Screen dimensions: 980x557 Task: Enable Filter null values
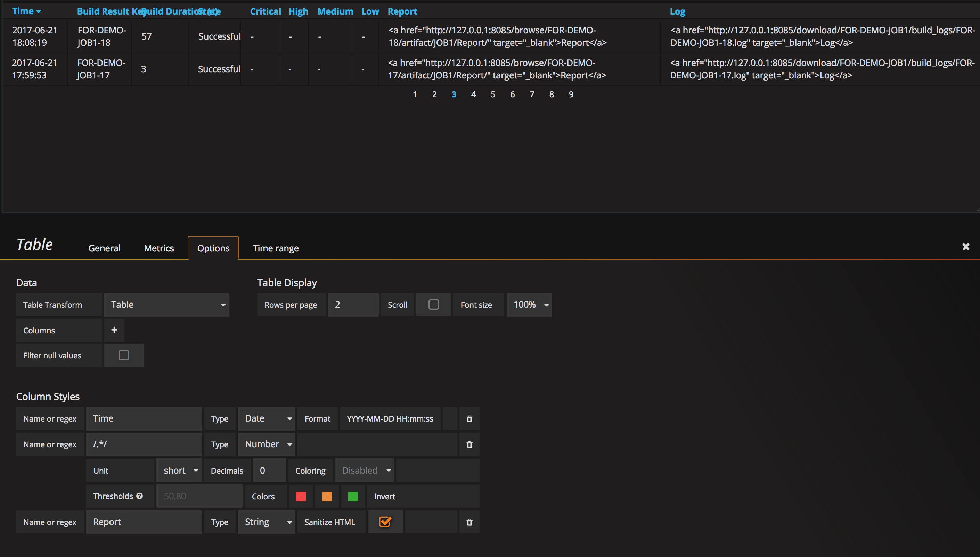click(124, 355)
